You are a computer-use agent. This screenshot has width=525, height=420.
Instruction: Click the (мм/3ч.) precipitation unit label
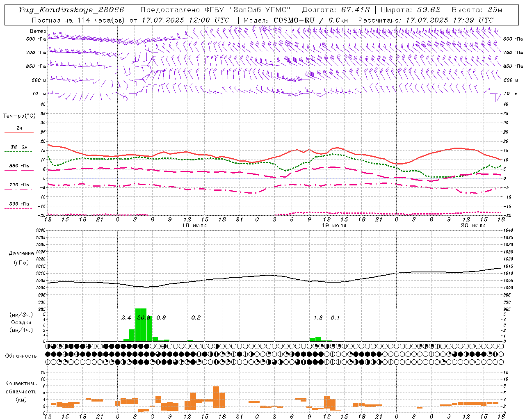click(21, 315)
